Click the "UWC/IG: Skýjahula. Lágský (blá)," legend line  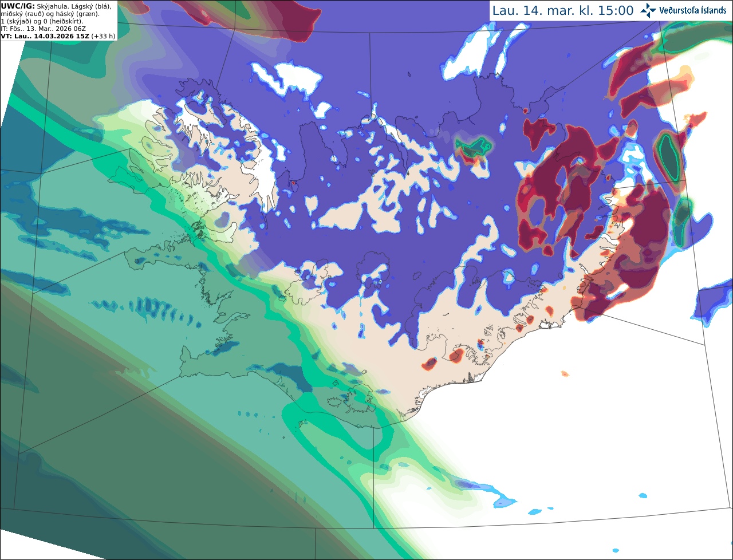tap(56, 6)
